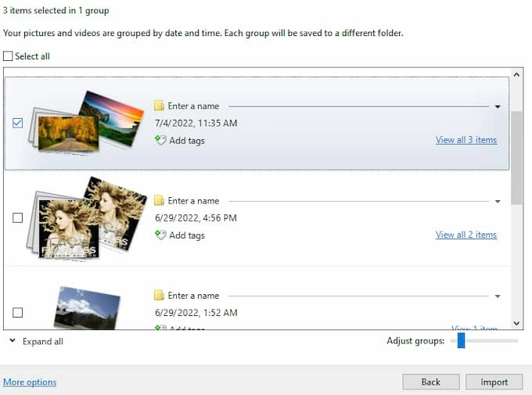Check the 6/29/2022 1:52 AM group checkbox
Viewport: 532px width, 395px height.
pyautogui.click(x=18, y=313)
